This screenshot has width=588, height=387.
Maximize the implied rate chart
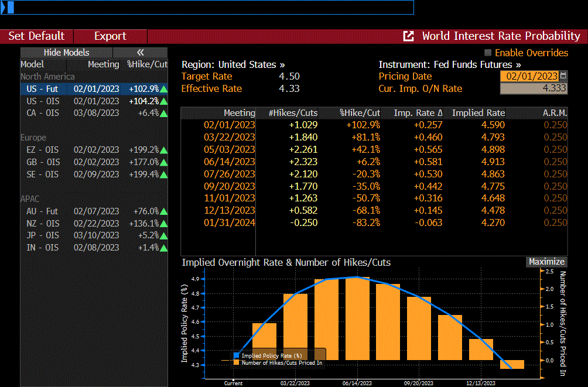click(x=546, y=262)
